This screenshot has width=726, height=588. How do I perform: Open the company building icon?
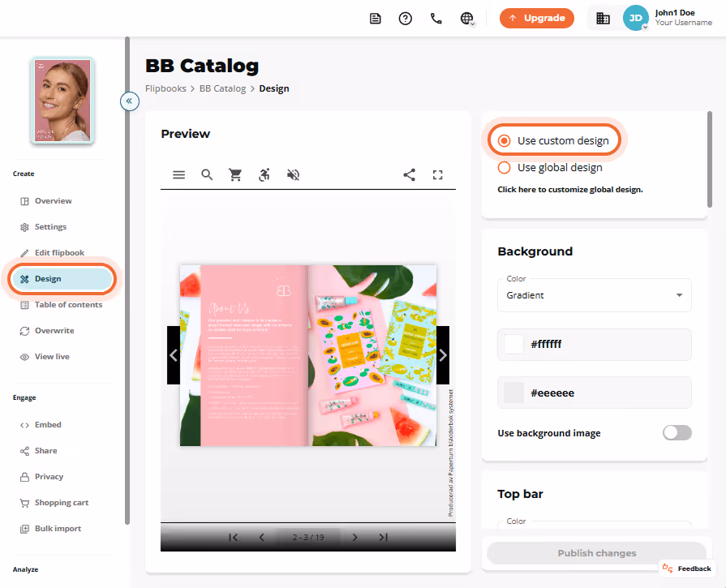(x=603, y=19)
